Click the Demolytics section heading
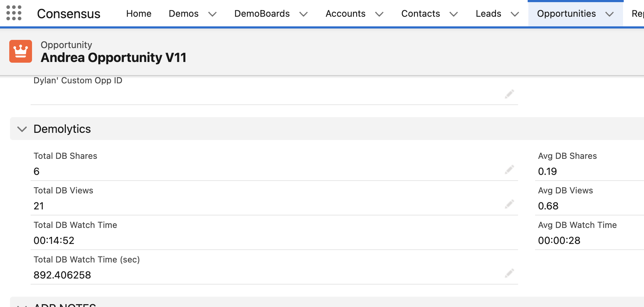The image size is (644, 307). point(62,129)
